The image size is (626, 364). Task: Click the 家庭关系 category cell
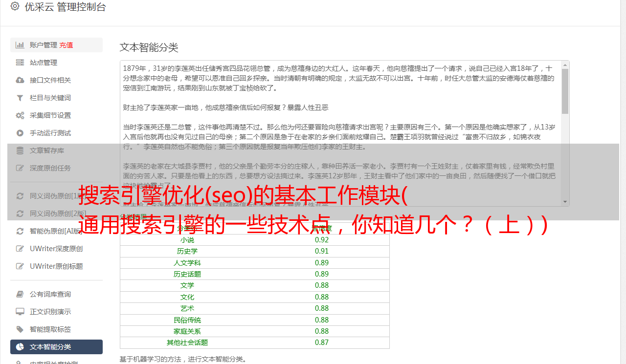[x=187, y=331]
